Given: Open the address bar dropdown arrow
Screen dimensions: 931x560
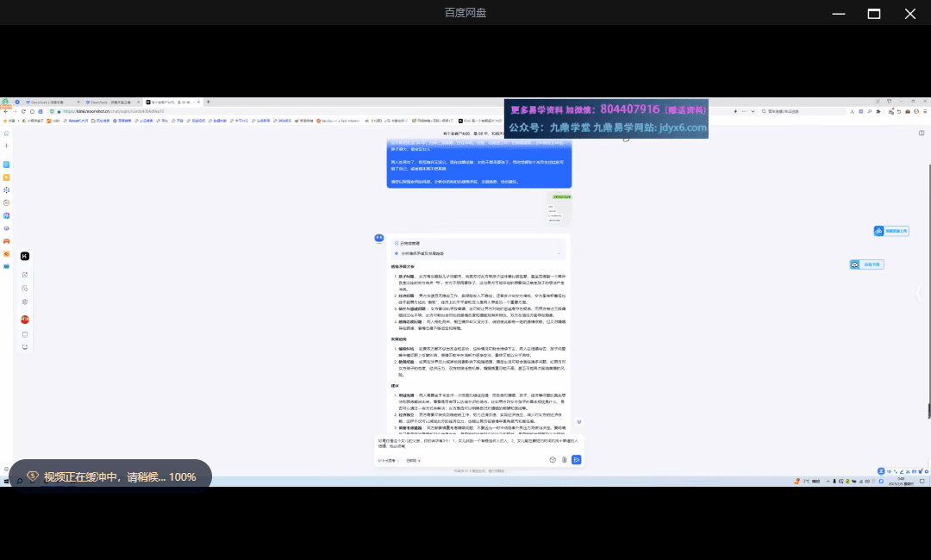Looking at the screenshot, I should coord(753,111).
